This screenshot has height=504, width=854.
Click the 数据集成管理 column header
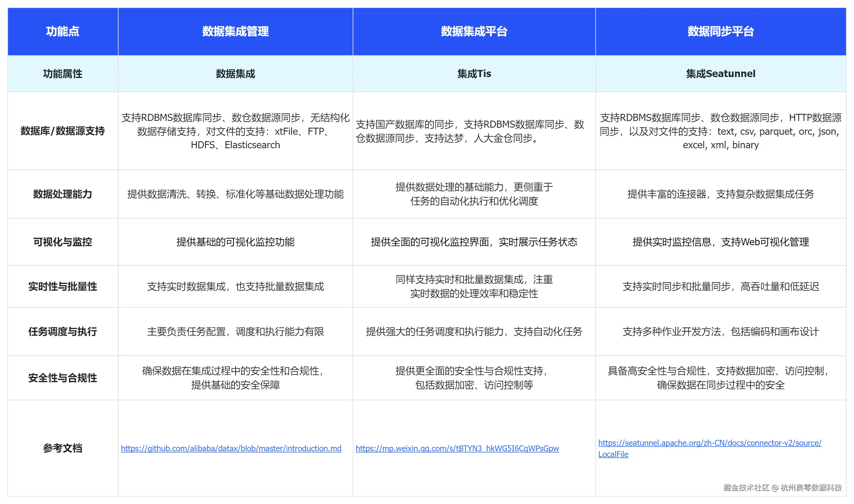pos(236,31)
